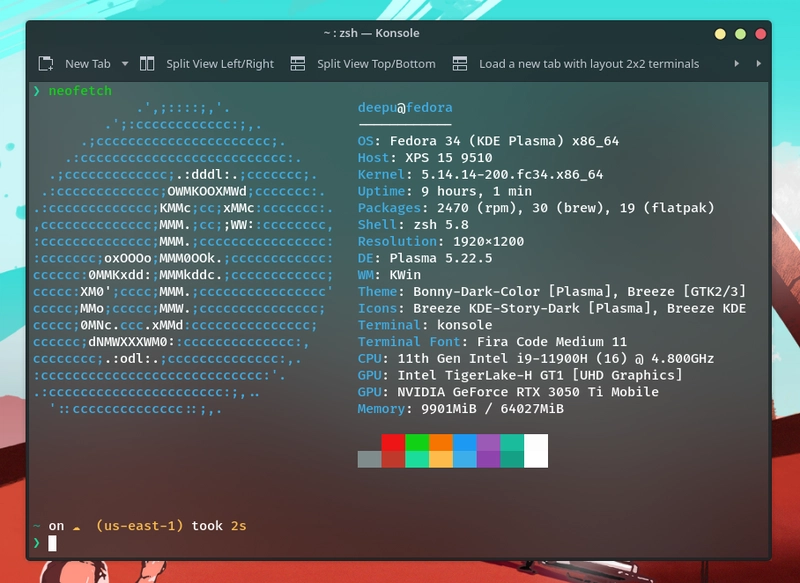Click the New Tab label
Viewport: 800px width, 583px height.
(88, 64)
